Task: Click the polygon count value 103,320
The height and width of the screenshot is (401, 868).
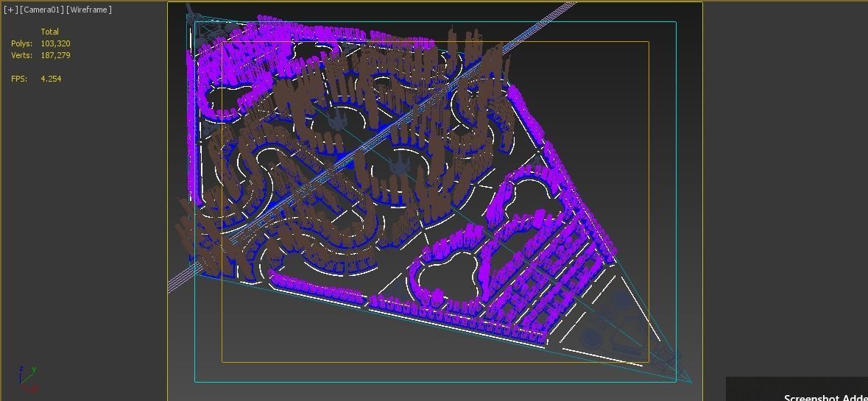Action: [x=55, y=43]
